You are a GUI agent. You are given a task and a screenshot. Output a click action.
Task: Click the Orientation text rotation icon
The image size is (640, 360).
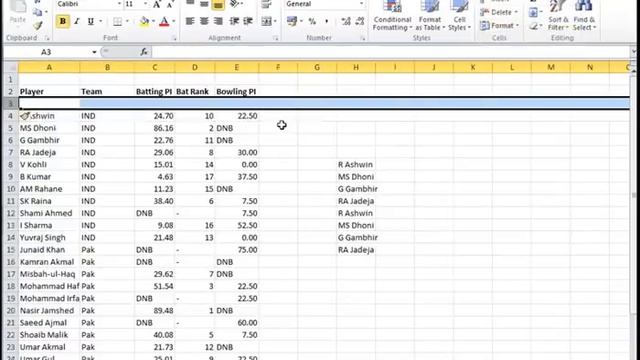coord(234,4)
